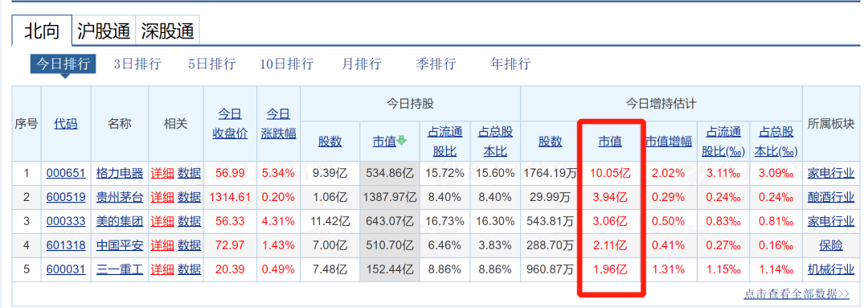Select the 5日排行 ranking tab
The height and width of the screenshot is (308, 868).
click(211, 64)
